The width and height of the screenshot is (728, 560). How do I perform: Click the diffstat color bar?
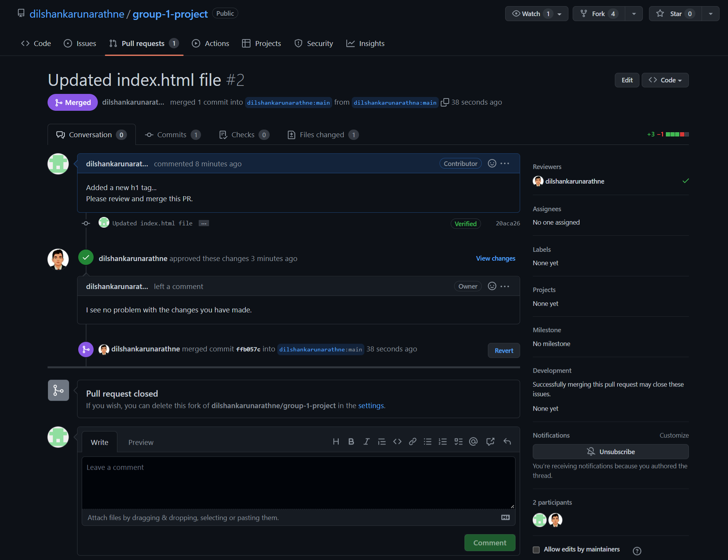click(677, 135)
